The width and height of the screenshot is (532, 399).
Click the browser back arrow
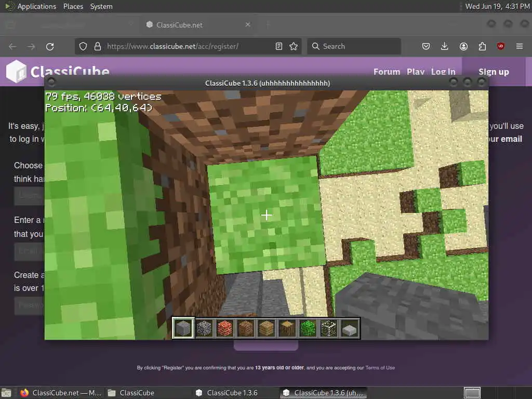coord(12,46)
